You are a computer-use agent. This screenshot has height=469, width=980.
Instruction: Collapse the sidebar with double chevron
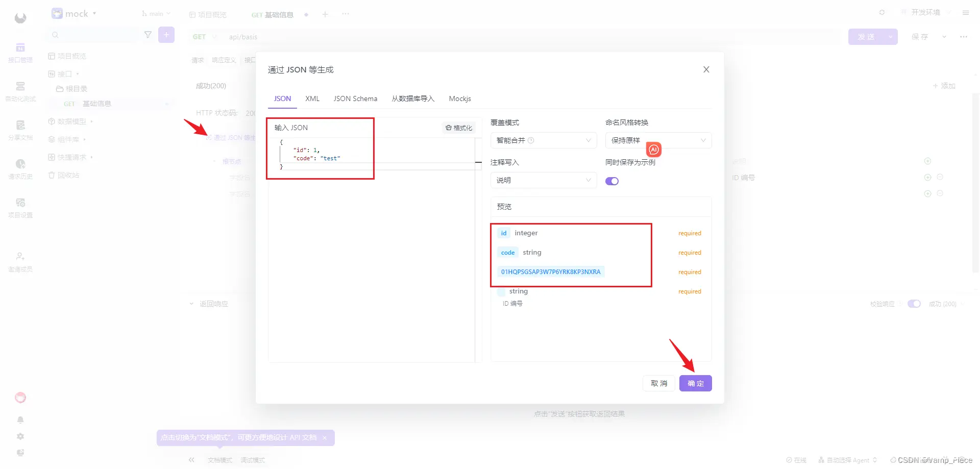coord(191,460)
